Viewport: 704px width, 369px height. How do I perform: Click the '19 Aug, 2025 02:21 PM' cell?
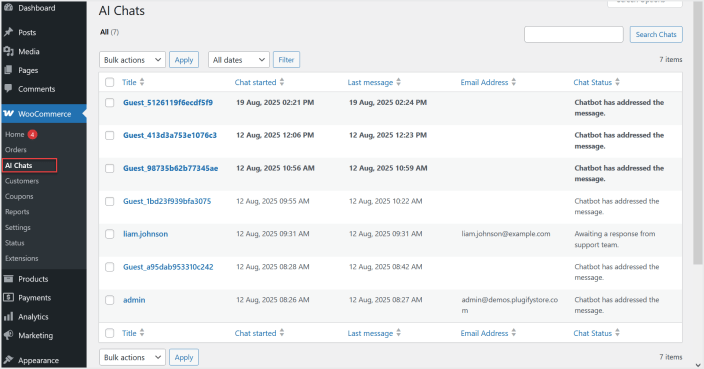click(x=275, y=102)
